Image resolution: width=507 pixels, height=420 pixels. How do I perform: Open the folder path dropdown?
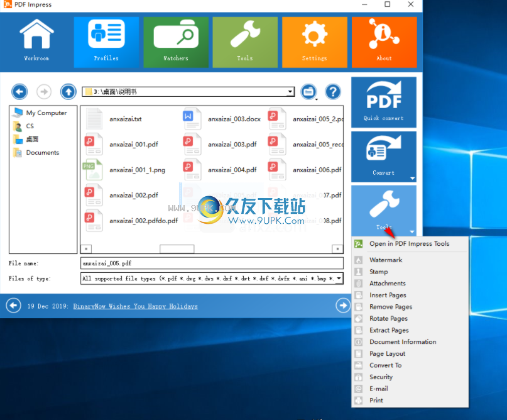[x=290, y=92]
